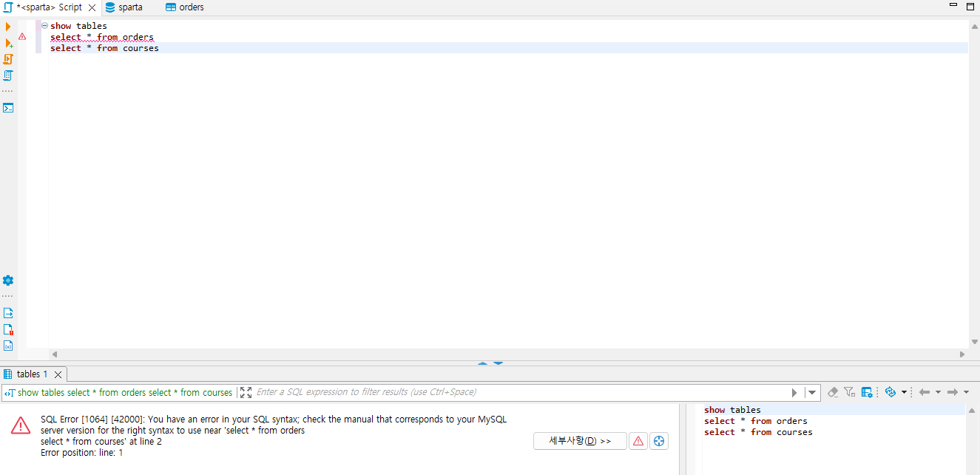Navigate back with the left arrow
Image resolution: width=980 pixels, height=475 pixels.
pyautogui.click(x=924, y=392)
